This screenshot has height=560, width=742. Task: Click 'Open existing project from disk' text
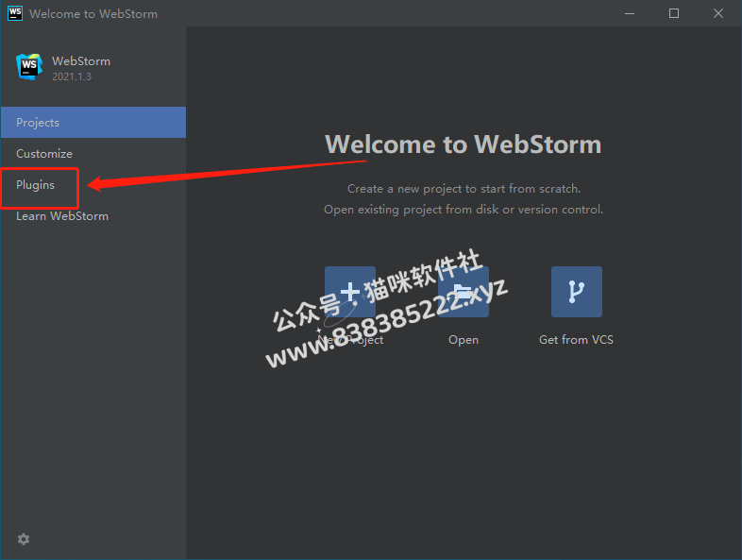pyautogui.click(x=411, y=210)
